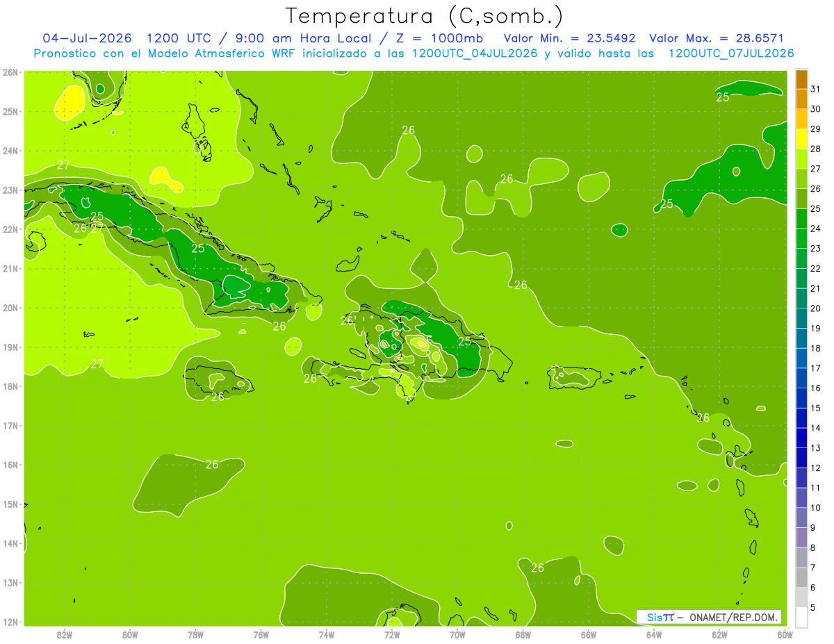The width and height of the screenshot is (834, 644).
Task: Click the legend scale value "20"
Action: tap(815, 308)
